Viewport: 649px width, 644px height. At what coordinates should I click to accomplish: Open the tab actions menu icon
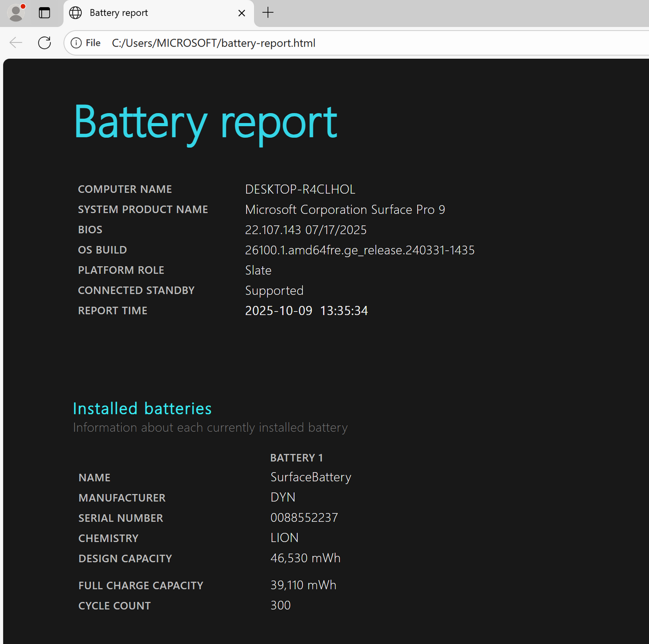pyautogui.click(x=44, y=13)
